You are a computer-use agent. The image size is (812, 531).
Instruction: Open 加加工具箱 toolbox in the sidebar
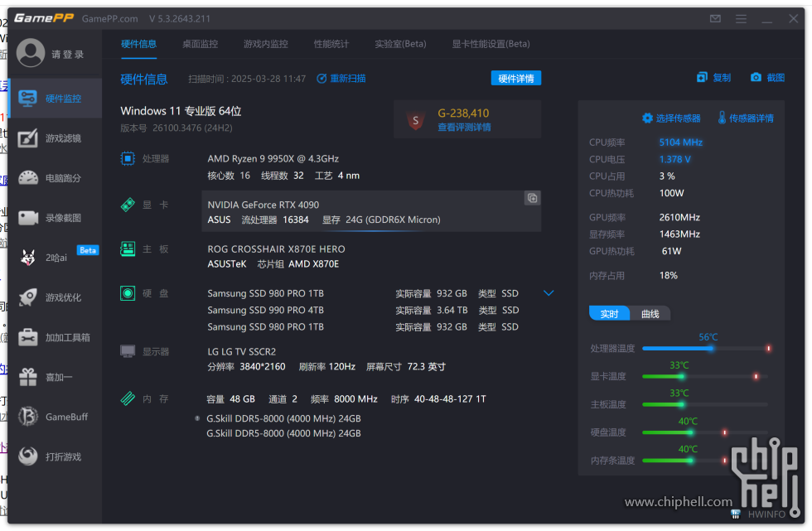point(55,337)
